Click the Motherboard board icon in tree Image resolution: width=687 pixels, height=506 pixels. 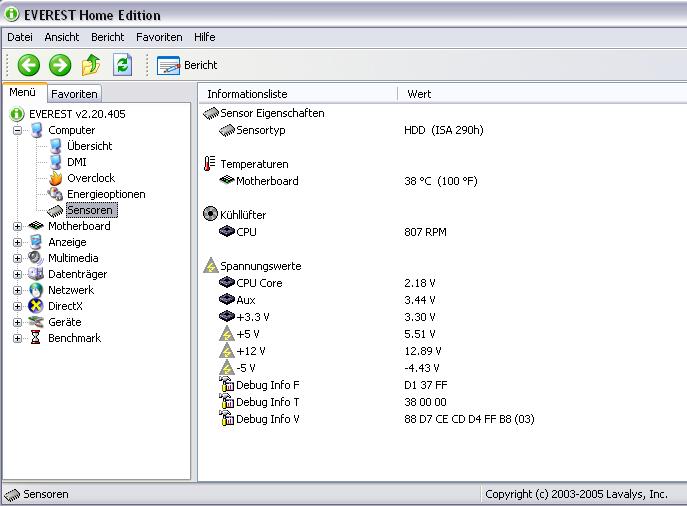pos(36,226)
